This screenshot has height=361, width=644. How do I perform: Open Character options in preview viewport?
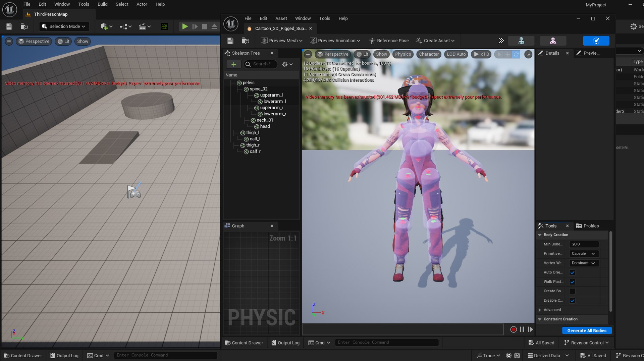tap(429, 54)
